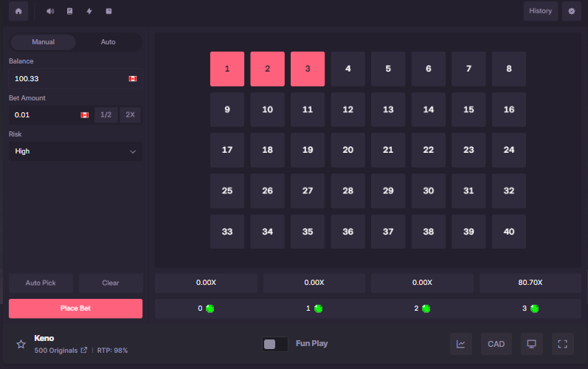Enter fullscreen mode
This screenshot has width=588, height=369.
562,344
